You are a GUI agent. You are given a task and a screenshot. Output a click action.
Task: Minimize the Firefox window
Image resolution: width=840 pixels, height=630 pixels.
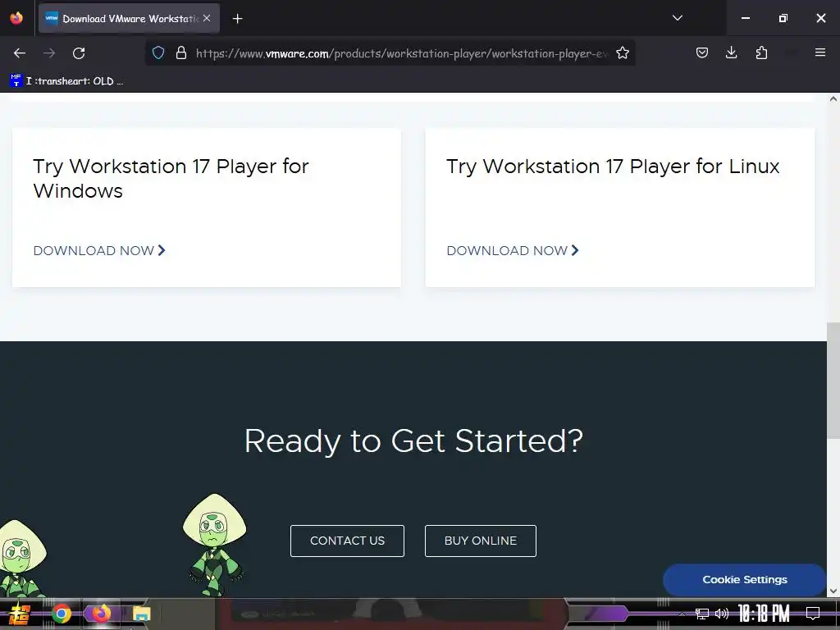pyautogui.click(x=745, y=18)
